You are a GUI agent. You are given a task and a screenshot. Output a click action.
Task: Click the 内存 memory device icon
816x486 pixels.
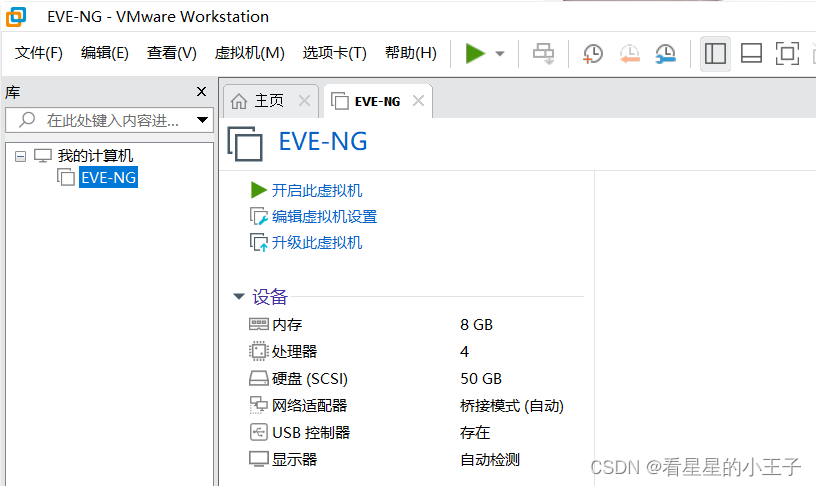(x=259, y=324)
